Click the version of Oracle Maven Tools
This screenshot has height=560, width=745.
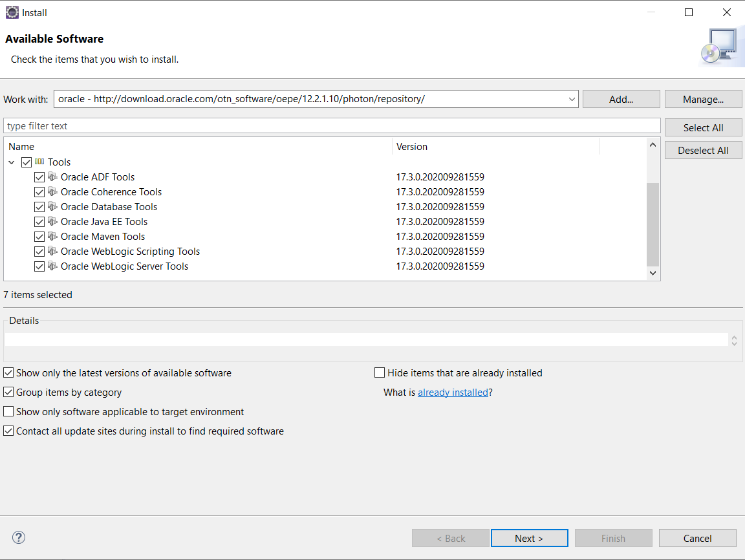440,237
